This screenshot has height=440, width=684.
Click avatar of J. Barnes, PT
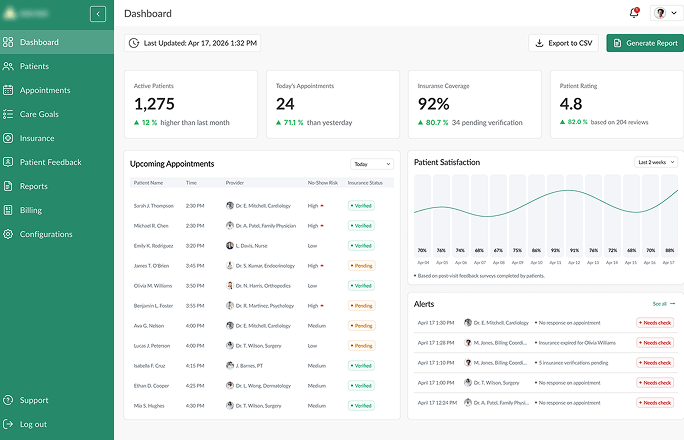coord(230,365)
